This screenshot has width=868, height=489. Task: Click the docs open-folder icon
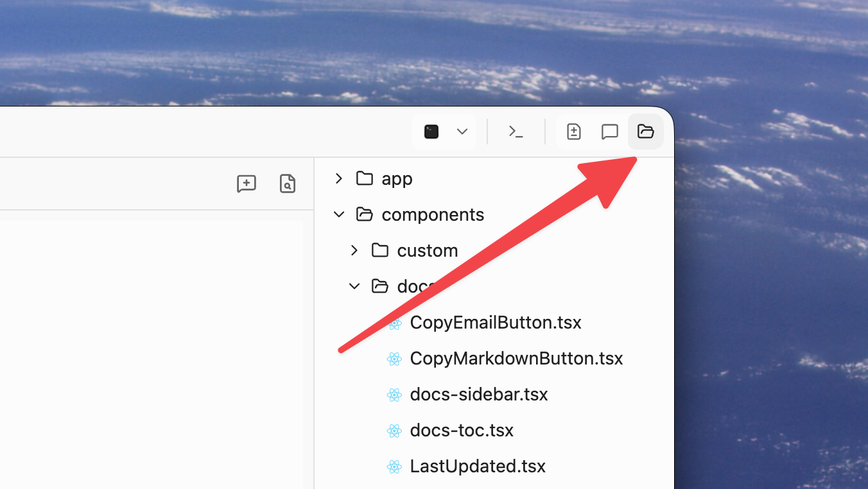tap(380, 286)
